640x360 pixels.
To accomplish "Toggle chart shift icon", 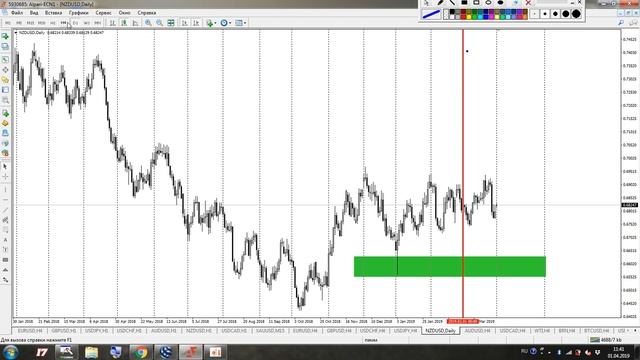I will [x=196, y=23].
